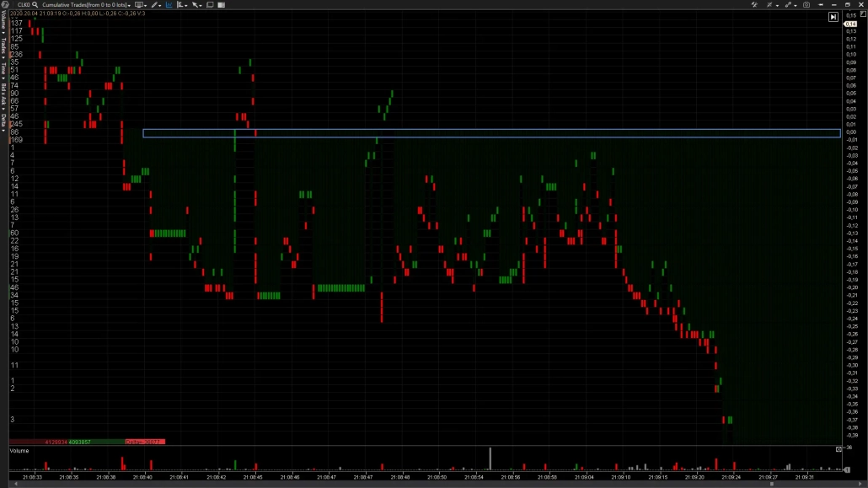
Task: Click the camera screenshot icon
Action: click(806, 5)
